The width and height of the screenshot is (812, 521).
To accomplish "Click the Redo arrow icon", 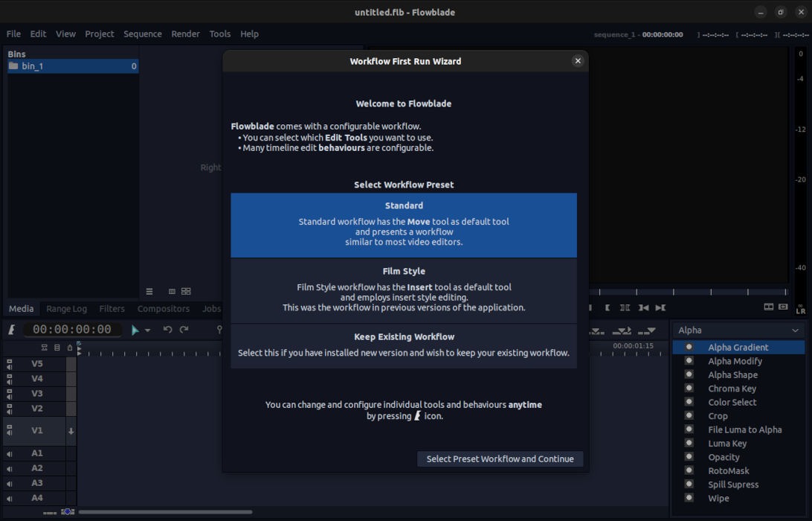I will 184,329.
